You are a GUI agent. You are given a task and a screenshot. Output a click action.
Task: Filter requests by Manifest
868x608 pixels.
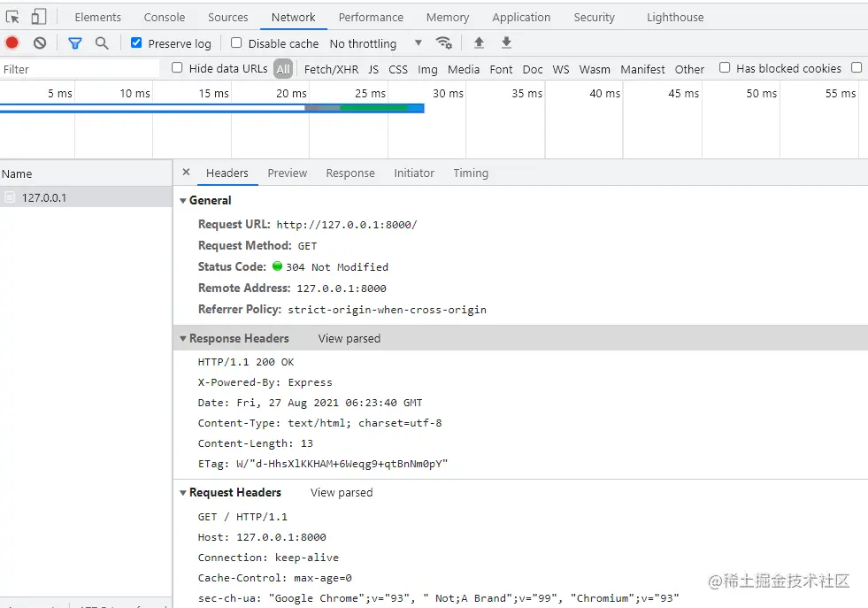(642, 69)
